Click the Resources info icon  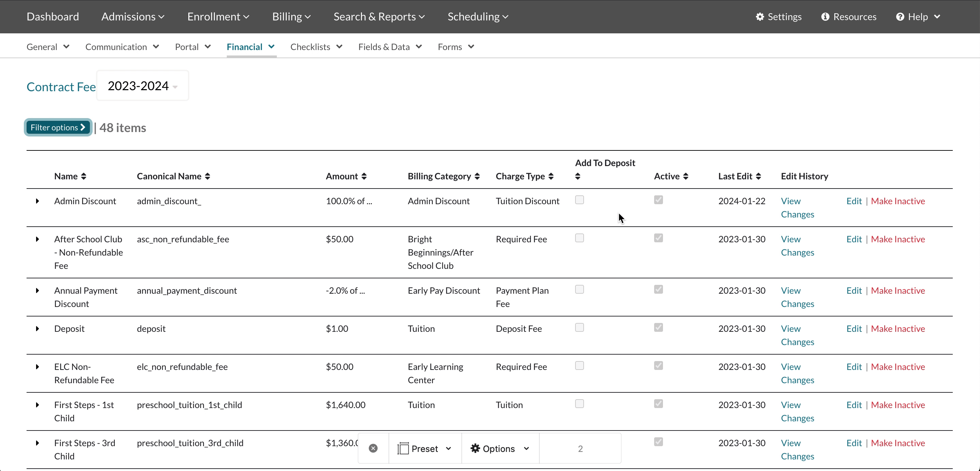click(x=825, y=17)
